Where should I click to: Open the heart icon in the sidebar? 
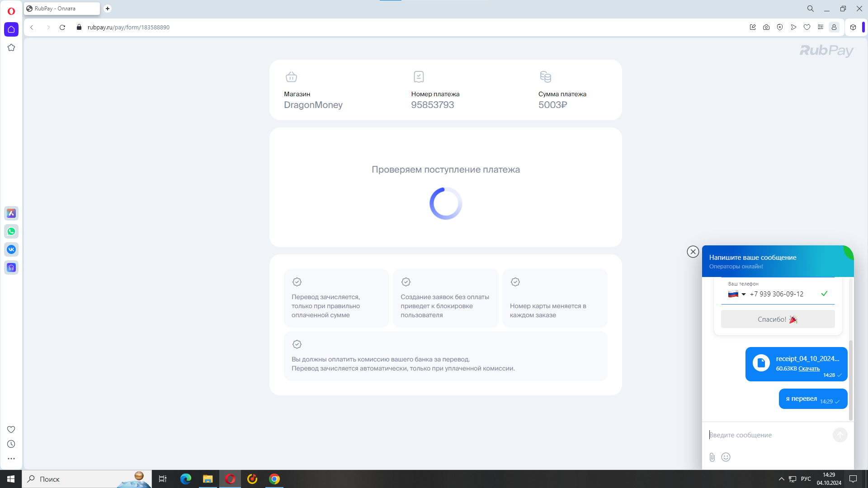point(11,429)
